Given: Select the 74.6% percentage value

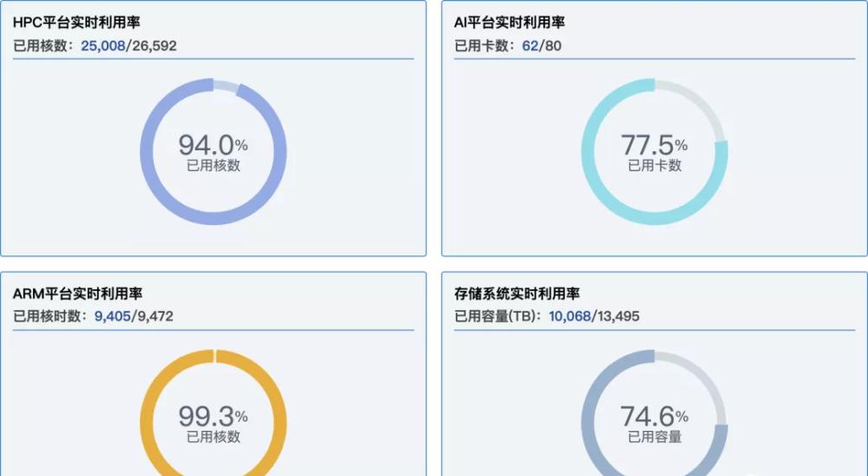Looking at the screenshot, I should [x=654, y=416].
